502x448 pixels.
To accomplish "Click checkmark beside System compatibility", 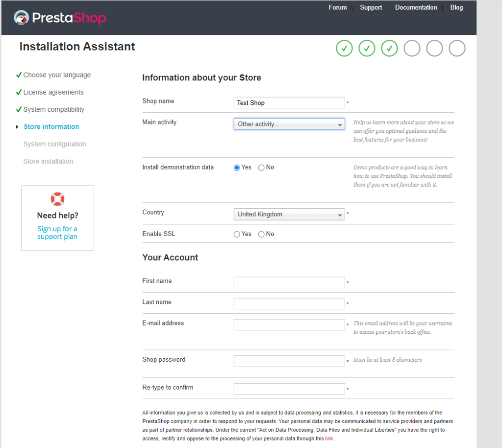I will pos(19,109).
